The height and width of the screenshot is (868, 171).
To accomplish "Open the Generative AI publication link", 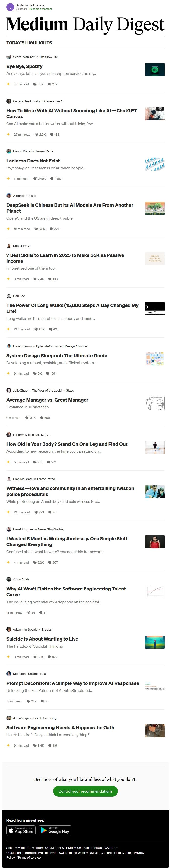I will (54, 101).
